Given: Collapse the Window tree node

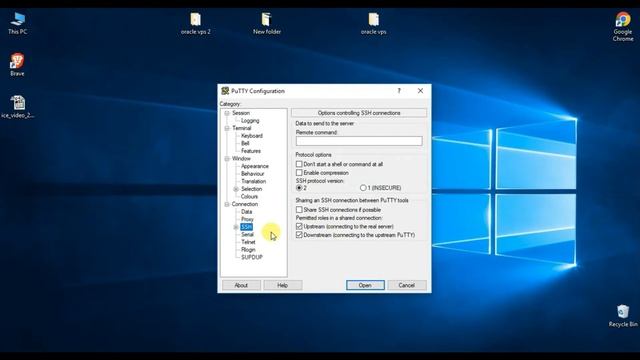Looking at the screenshot, I should [x=227, y=158].
